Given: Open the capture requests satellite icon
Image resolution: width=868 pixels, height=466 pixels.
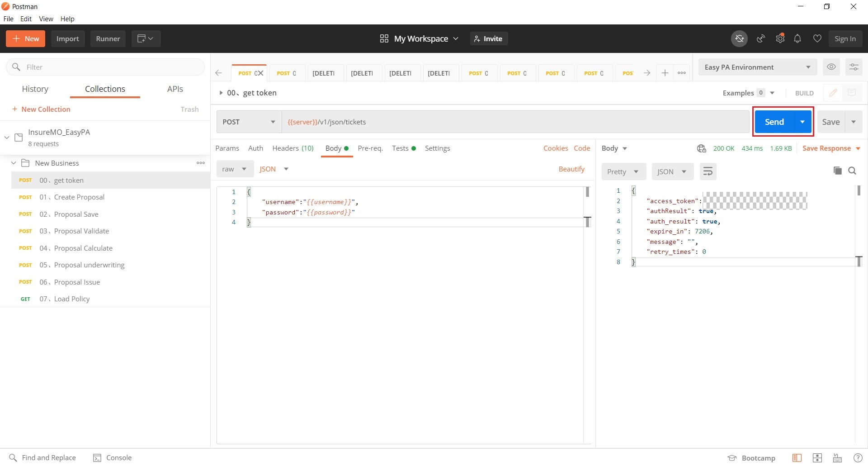Looking at the screenshot, I should pos(761,39).
